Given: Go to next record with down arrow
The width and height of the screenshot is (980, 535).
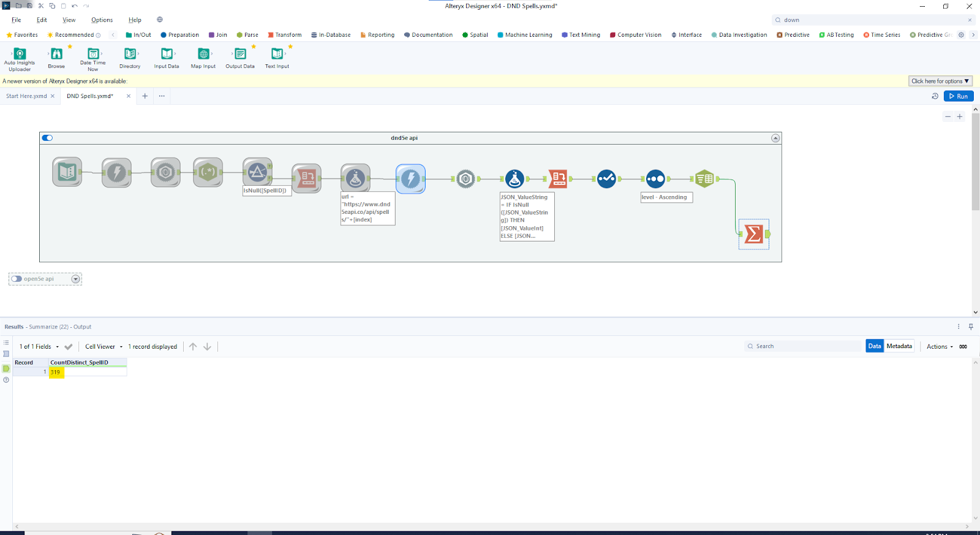Looking at the screenshot, I should point(208,347).
